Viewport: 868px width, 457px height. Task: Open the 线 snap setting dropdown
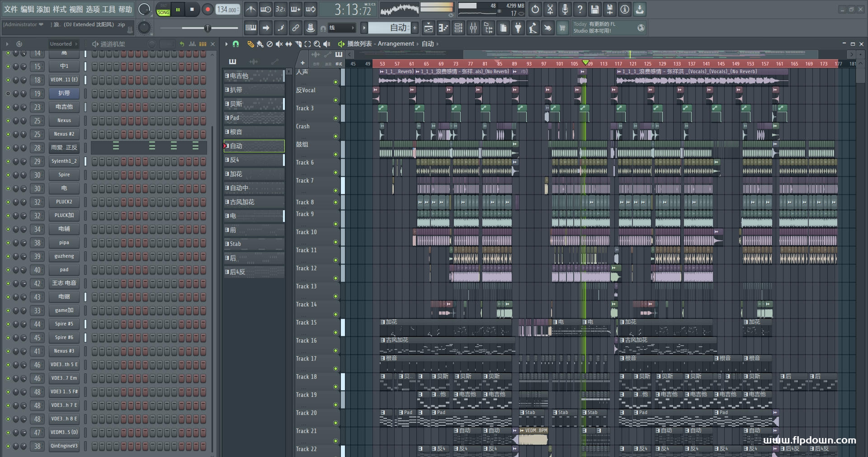342,28
